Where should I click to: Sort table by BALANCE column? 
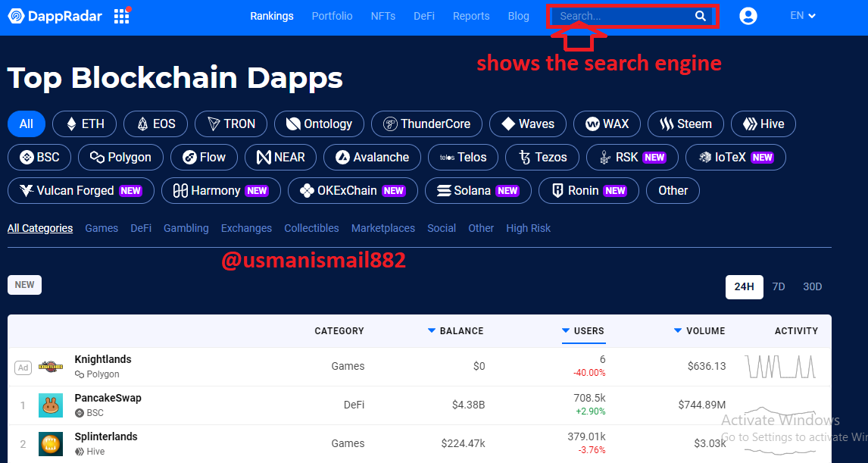click(x=456, y=330)
